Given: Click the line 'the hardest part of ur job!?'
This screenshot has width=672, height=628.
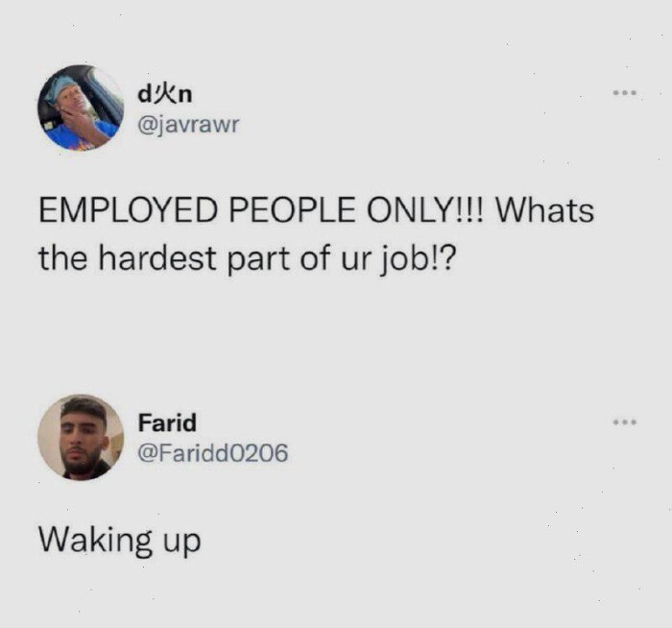Looking at the screenshot, I should click(246, 258).
